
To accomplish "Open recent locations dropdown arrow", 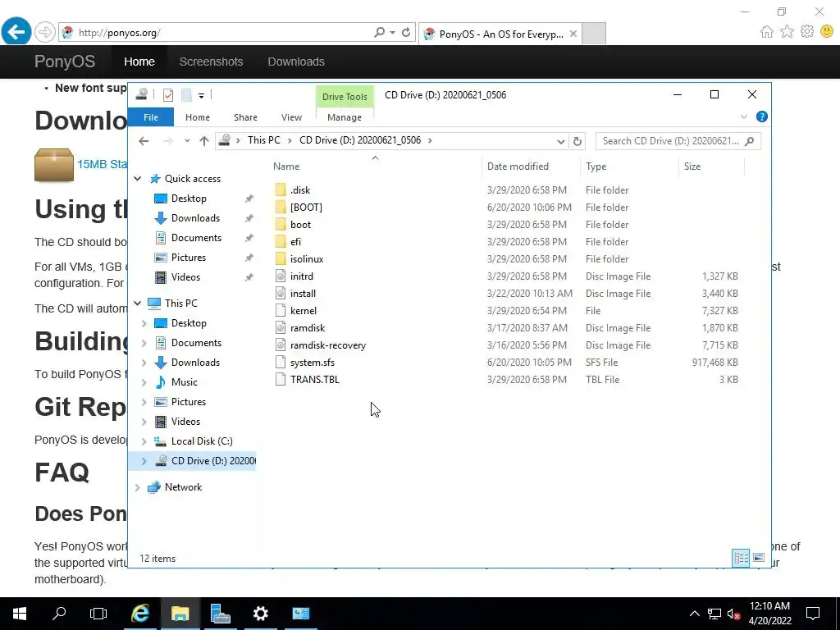I will 186,141.
